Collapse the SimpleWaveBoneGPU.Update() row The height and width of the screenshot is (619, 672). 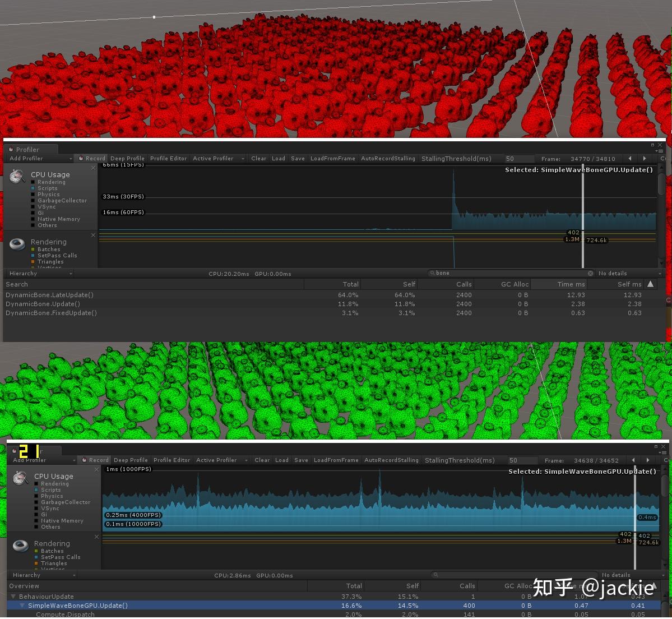pos(22,606)
